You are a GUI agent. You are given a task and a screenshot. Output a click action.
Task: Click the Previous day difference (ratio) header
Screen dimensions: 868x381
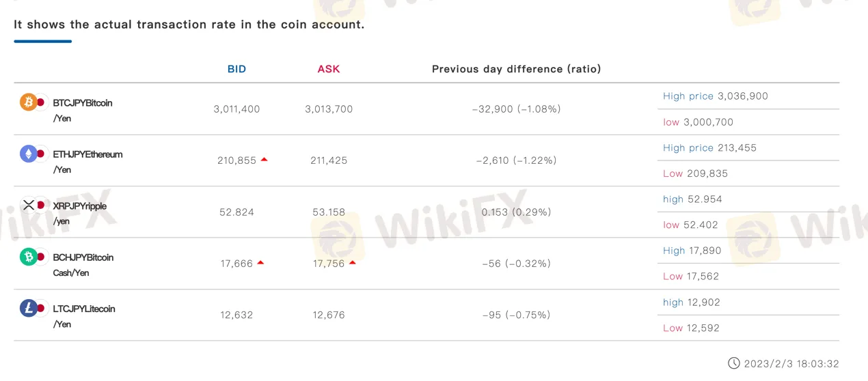[x=517, y=69]
